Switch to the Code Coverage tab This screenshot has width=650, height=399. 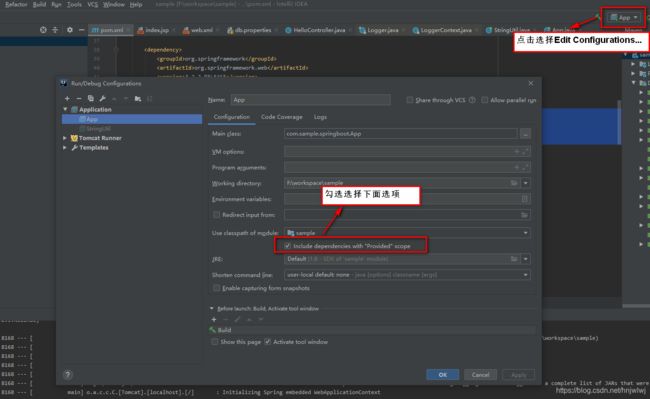coord(281,117)
